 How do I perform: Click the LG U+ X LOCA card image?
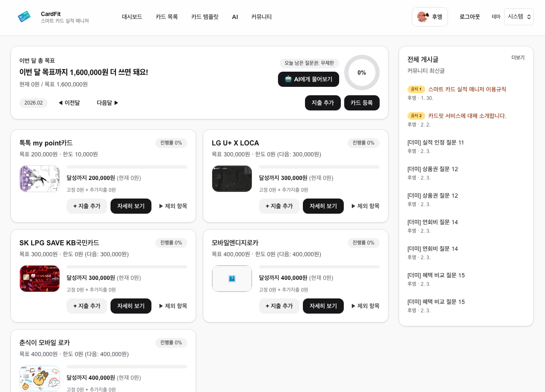coord(232,179)
